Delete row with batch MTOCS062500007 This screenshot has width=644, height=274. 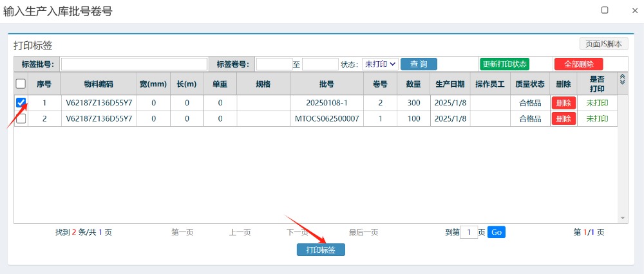pyautogui.click(x=563, y=119)
